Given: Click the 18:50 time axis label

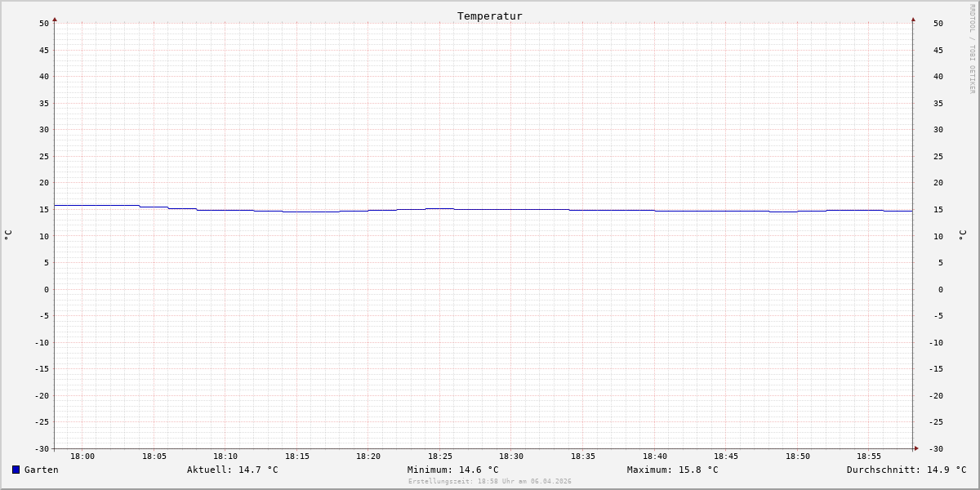Looking at the screenshot, I should (x=798, y=456).
